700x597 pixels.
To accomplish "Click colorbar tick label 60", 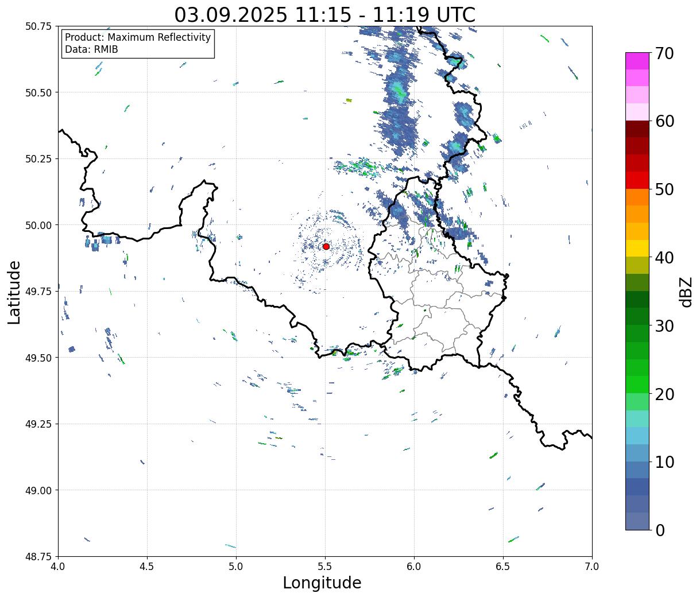I will coord(664,121).
